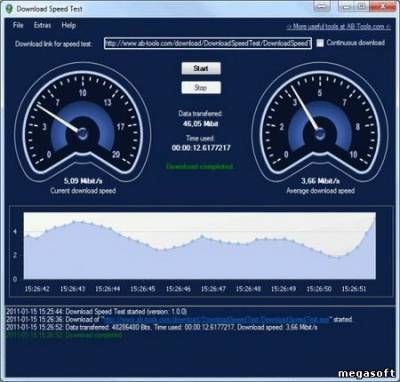
Task: Click the download URL link in the log
Action: pyautogui.click(x=217, y=319)
